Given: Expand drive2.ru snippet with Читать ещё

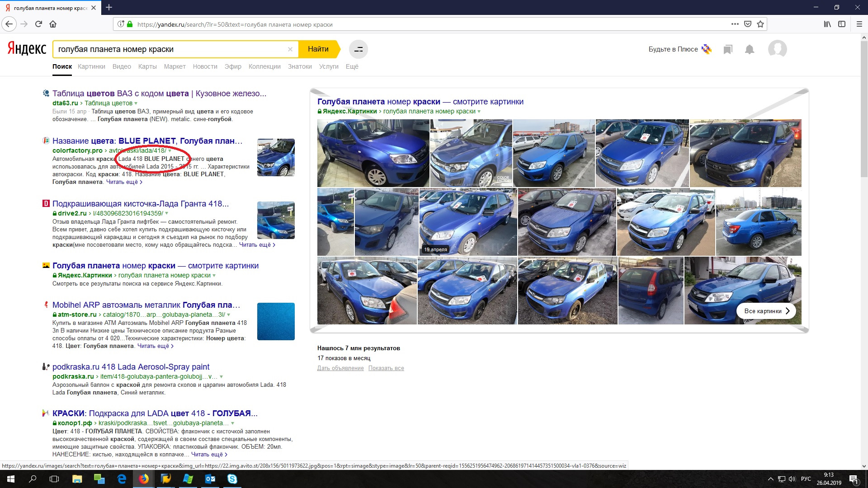Looking at the screenshot, I should pyautogui.click(x=257, y=244).
